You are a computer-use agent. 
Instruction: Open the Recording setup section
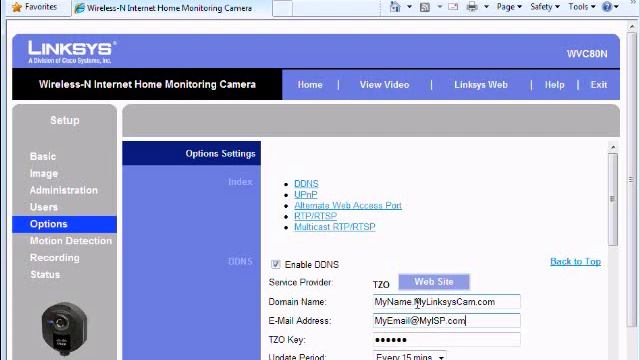[55, 258]
